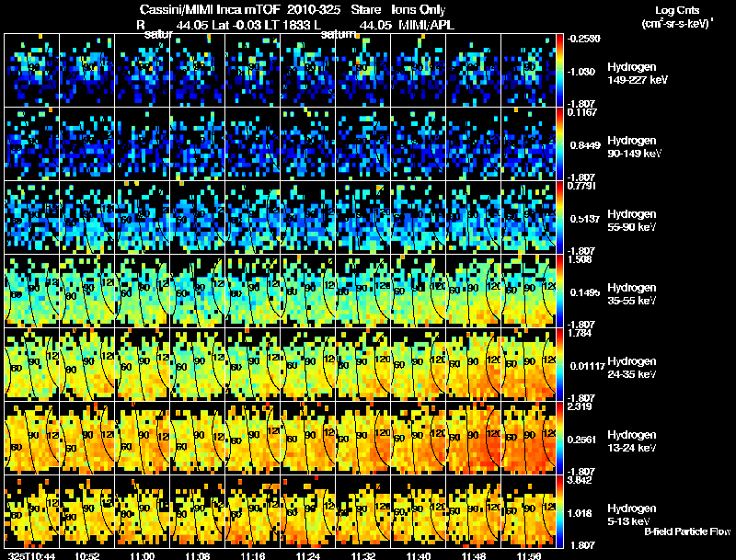Click the color bar for Hydrogen 149-227 keV
The image size is (736, 560).
(559, 71)
